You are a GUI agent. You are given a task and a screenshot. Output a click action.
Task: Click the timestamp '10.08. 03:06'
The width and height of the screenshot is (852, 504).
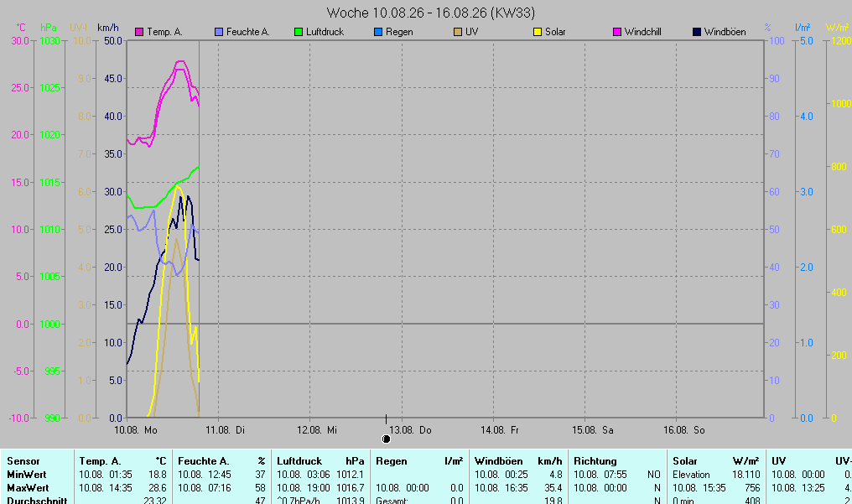pyautogui.click(x=304, y=475)
